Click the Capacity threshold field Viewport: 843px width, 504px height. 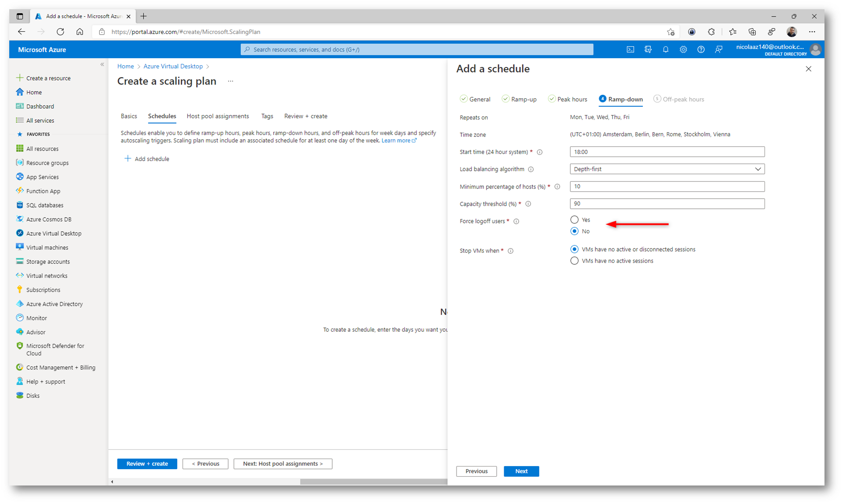coord(667,204)
